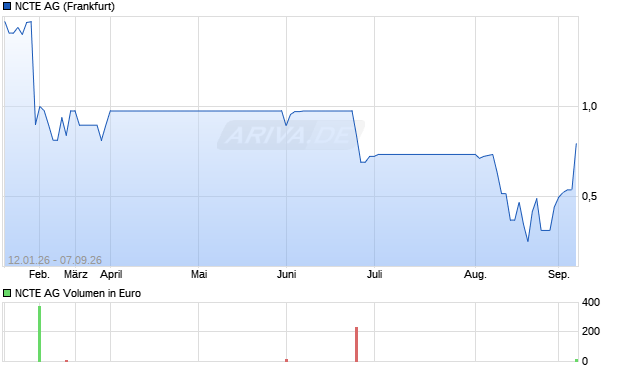
Task: Click the small red volume bar before März
Action: pos(66,360)
